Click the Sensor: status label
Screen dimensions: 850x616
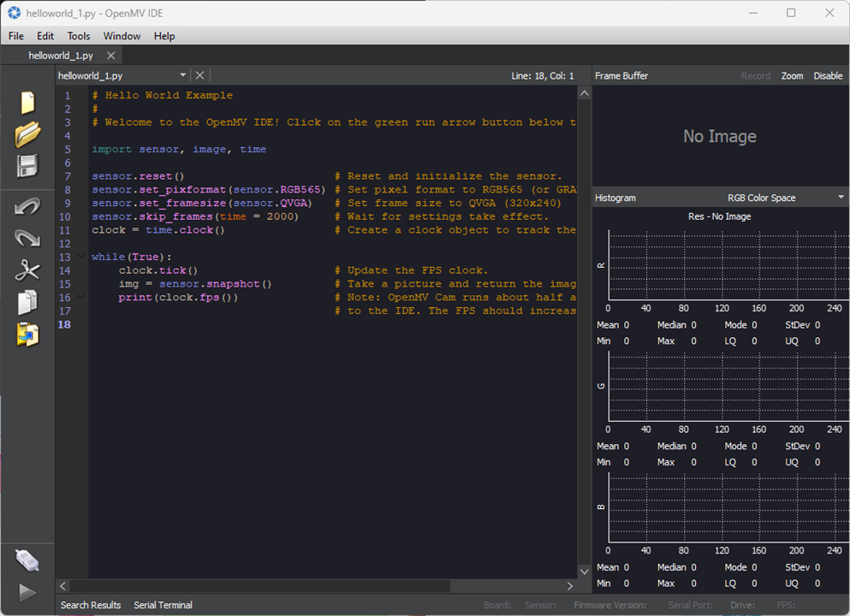[x=540, y=605]
